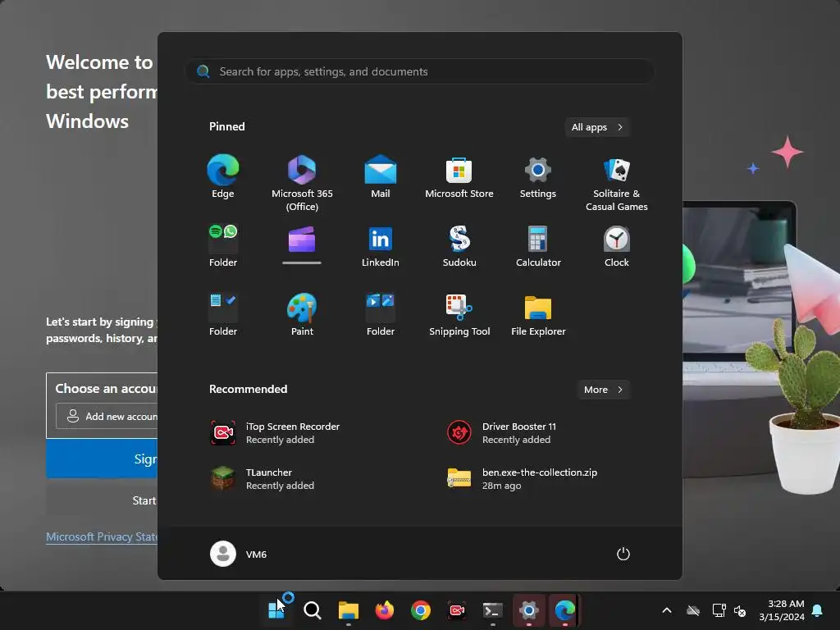Open the power options button

(623, 554)
